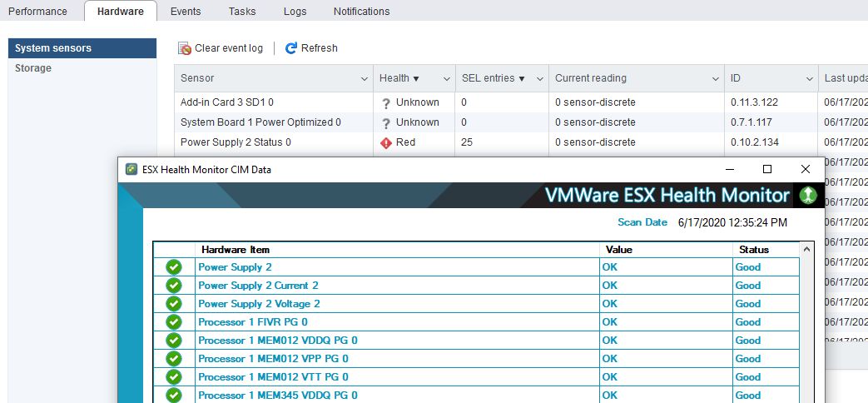Click 'Red' health text for Power Supply 2 Status
Viewport: 868px width, 403px height.
tap(405, 142)
